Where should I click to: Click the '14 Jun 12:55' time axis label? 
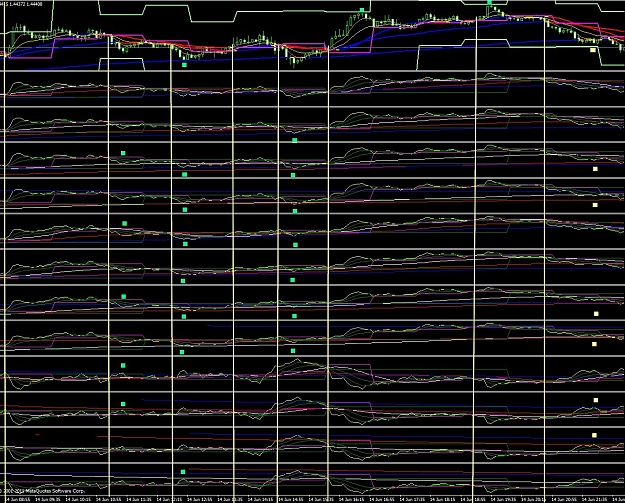(200, 499)
